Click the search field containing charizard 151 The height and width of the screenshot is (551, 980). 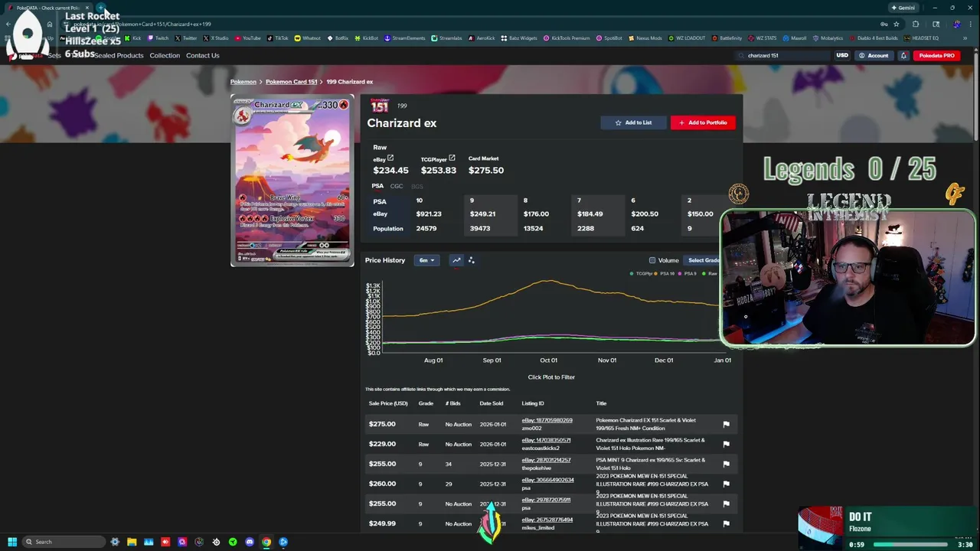782,55
